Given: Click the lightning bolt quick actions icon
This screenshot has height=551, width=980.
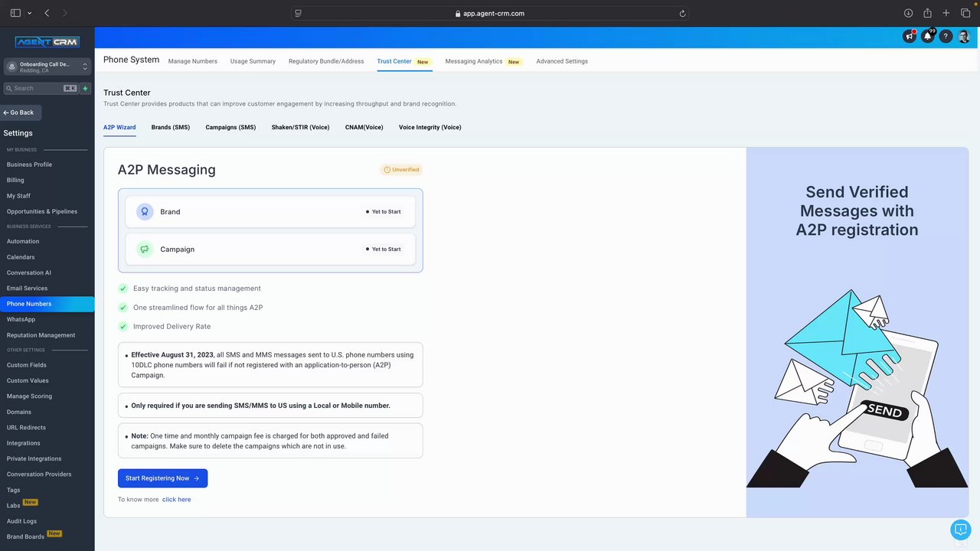Looking at the screenshot, I should coord(86,88).
